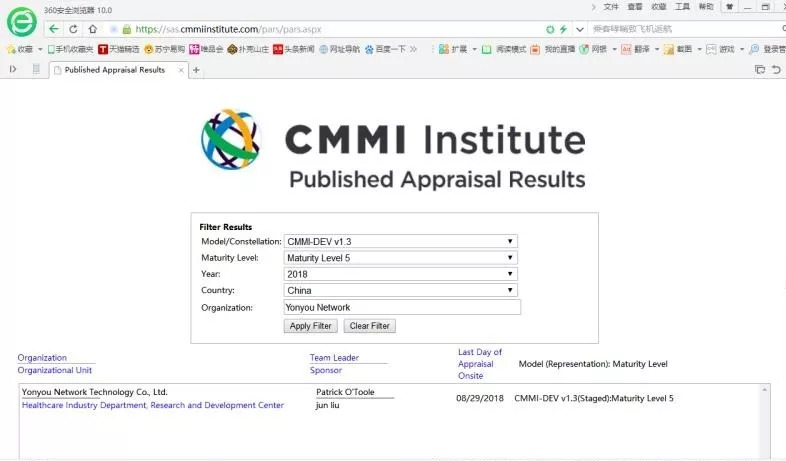The image size is (786, 461).
Task: Sort by the Sponsor link
Action: tap(326, 370)
